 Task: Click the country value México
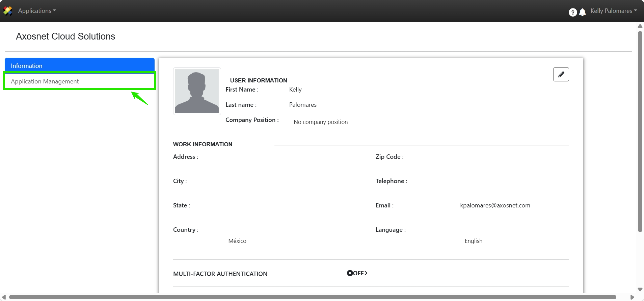[x=237, y=241]
